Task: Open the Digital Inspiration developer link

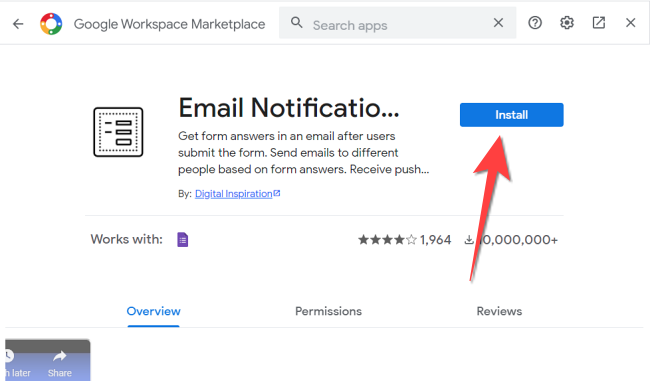Action: pos(238,194)
